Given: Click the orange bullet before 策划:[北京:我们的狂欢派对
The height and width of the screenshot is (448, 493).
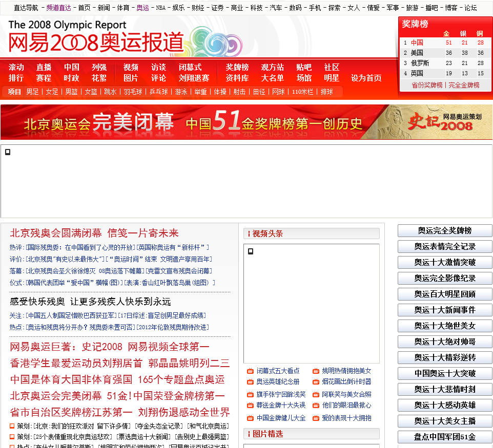Looking at the screenshot, I should tap(12, 426).
